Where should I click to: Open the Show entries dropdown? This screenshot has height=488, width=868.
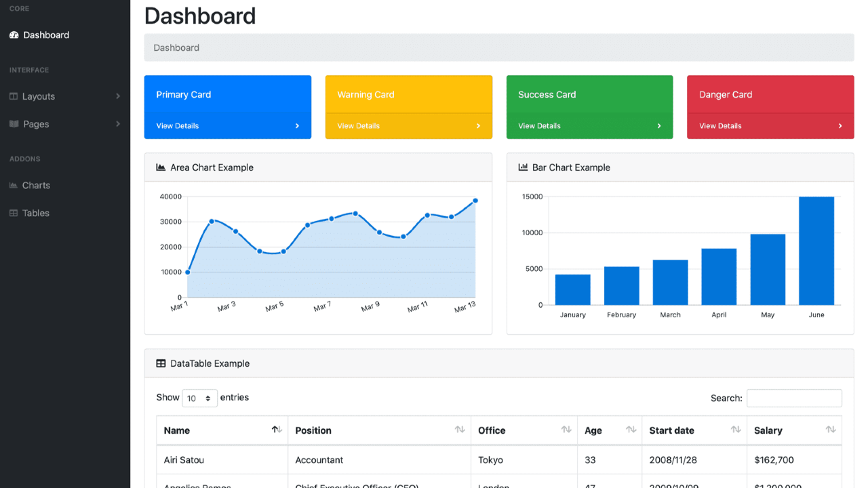[199, 398]
